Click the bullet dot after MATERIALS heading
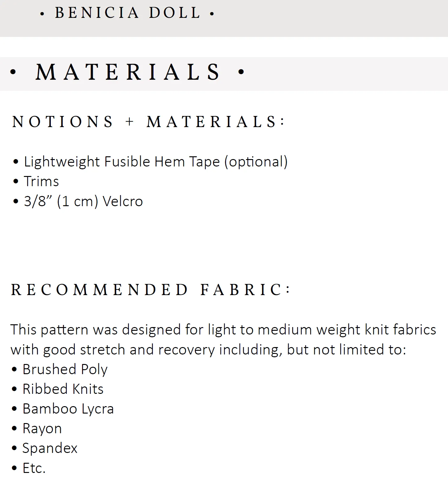 click(241, 72)
